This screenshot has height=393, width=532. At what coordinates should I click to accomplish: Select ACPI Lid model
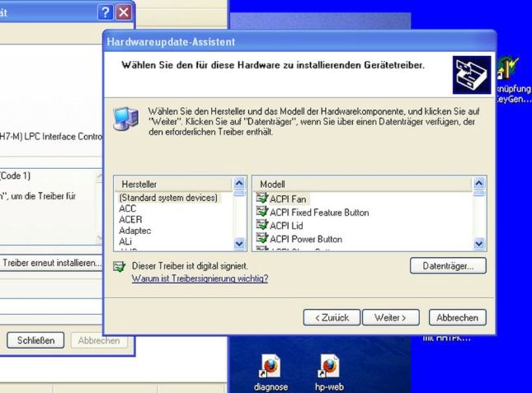[x=286, y=226]
